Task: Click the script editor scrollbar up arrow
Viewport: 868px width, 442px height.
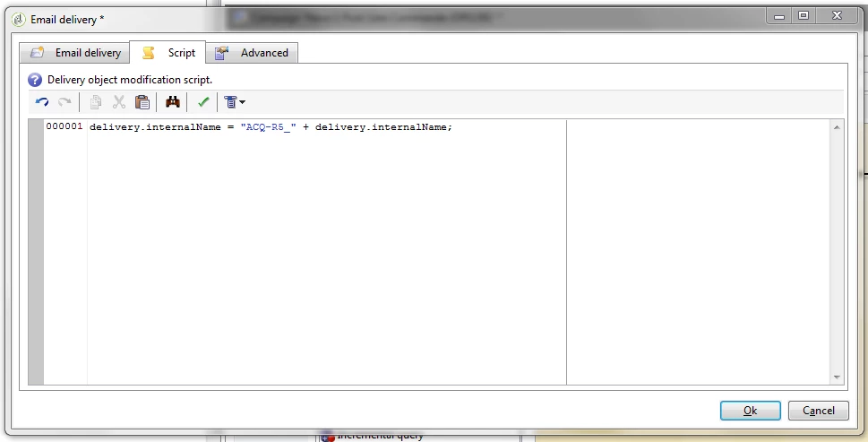Action: (837, 127)
